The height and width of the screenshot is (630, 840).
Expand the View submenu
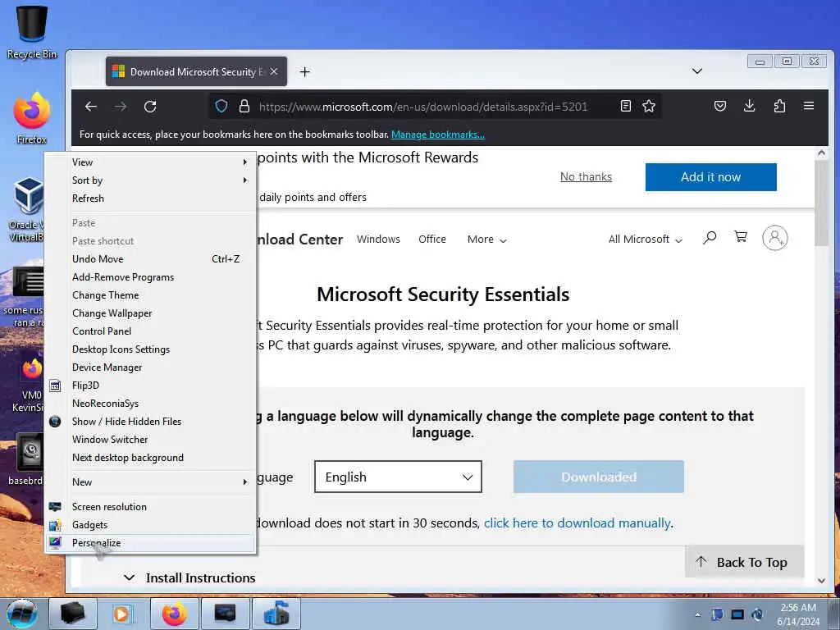tap(150, 162)
